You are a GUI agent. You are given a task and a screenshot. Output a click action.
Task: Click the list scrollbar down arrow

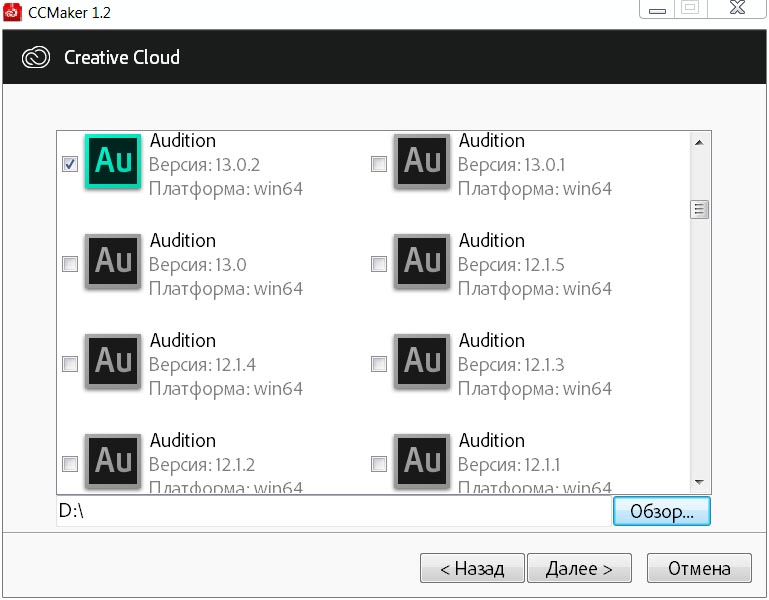[699, 482]
